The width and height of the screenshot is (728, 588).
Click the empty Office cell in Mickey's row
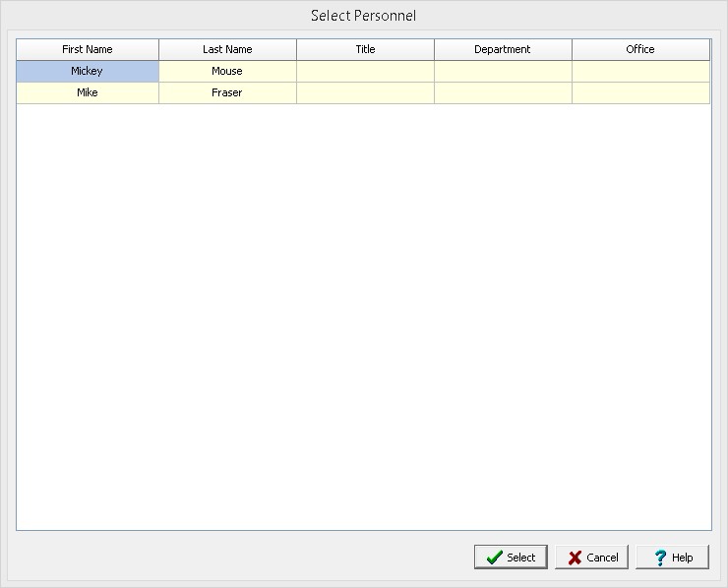[640, 71]
